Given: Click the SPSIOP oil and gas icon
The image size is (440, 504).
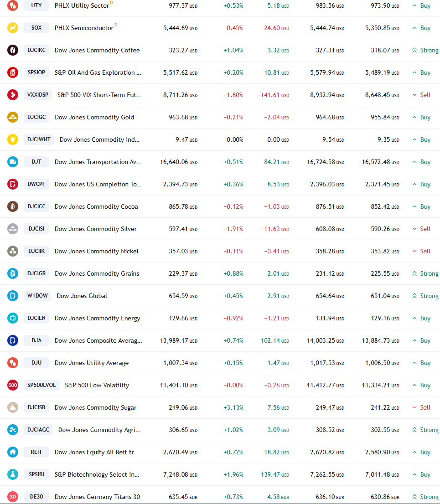Looking at the screenshot, I should (13, 72).
